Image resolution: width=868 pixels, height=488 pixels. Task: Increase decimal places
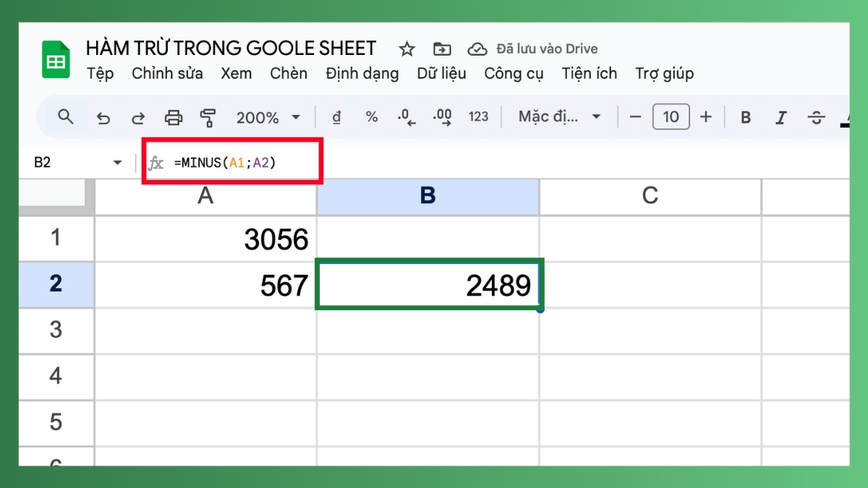442,116
